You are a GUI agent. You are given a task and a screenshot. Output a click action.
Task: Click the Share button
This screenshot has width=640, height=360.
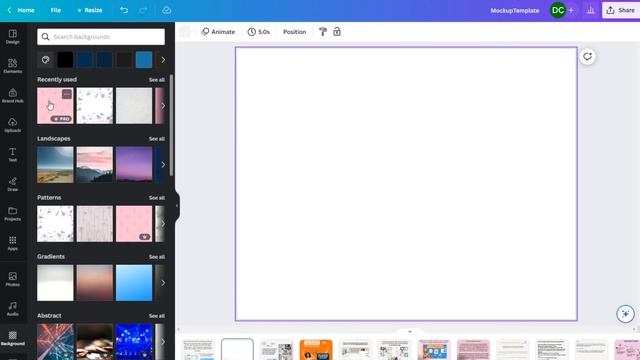621,10
